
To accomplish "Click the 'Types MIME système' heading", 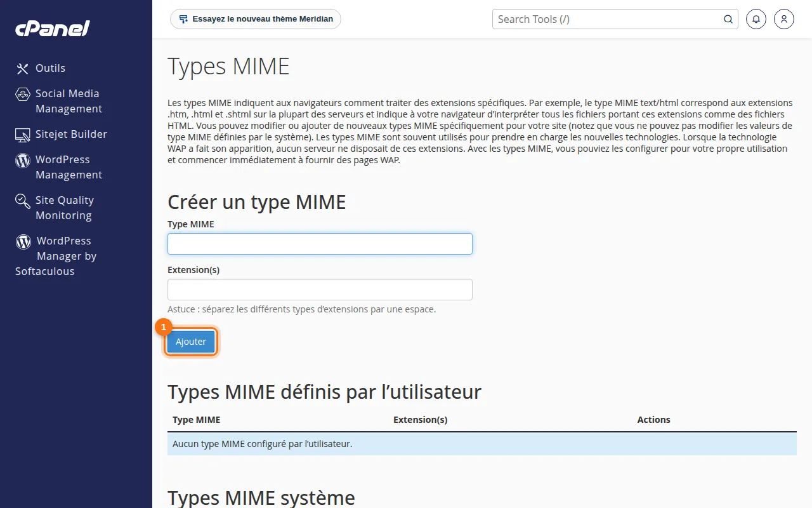I will point(261,497).
